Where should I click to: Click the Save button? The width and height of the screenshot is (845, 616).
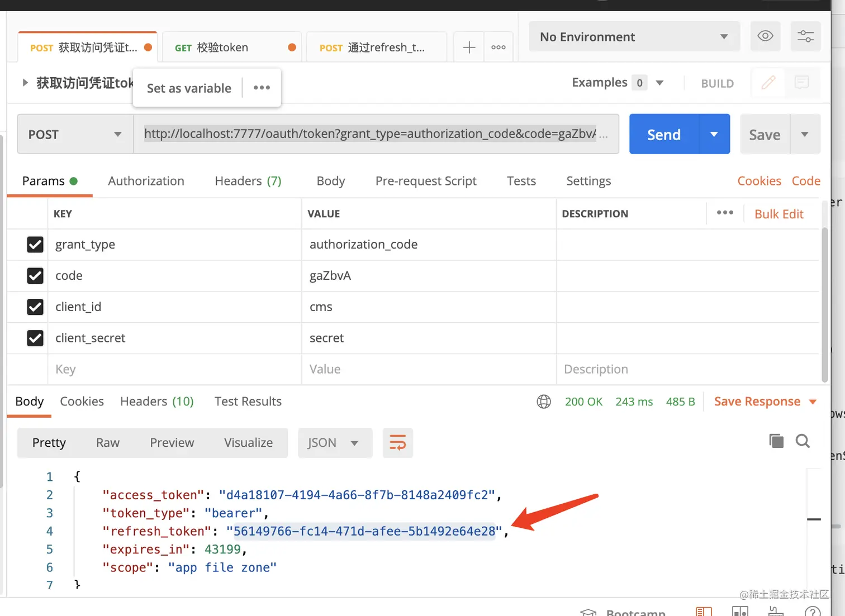765,134
